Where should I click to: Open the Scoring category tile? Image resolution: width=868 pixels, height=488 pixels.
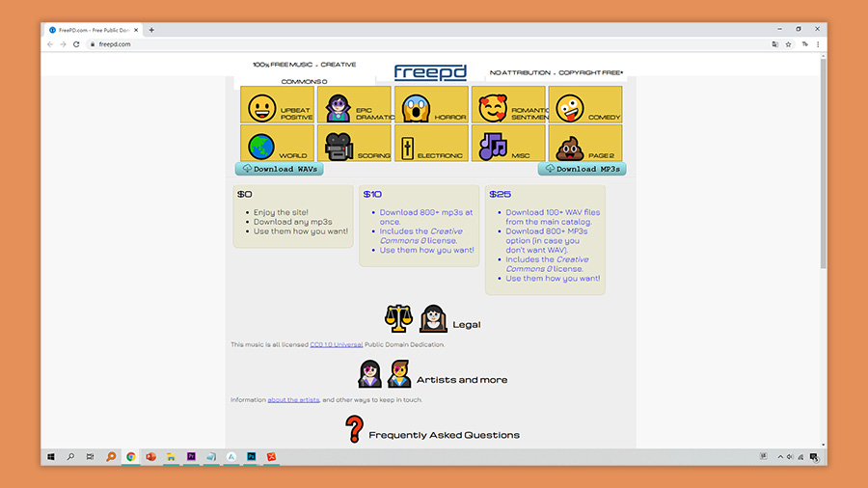click(x=354, y=143)
